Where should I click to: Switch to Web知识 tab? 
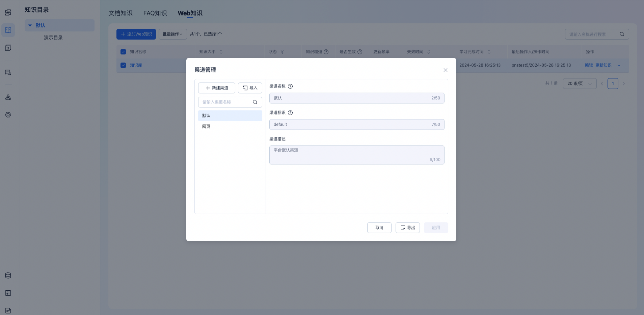pos(190,13)
